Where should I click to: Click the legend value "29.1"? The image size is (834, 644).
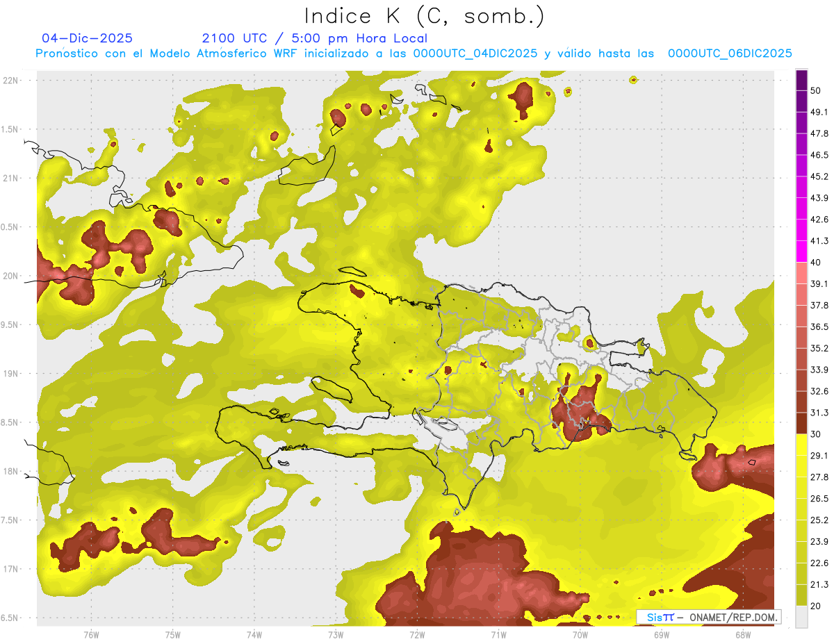click(819, 456)
